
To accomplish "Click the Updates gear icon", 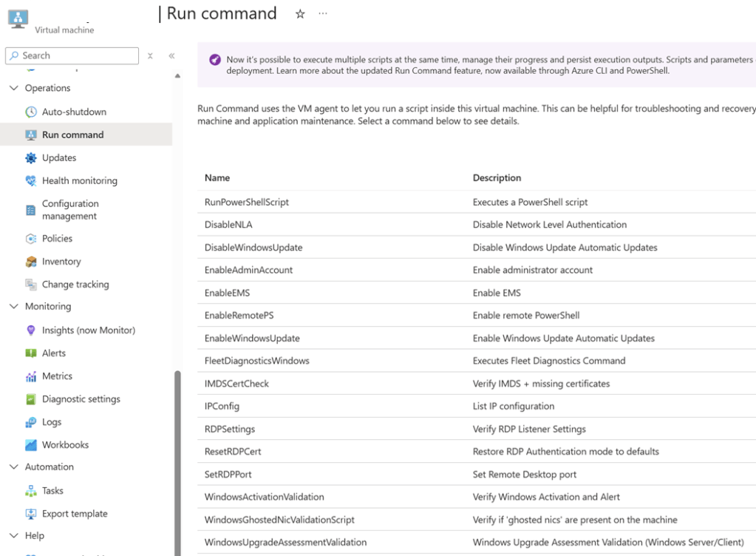I will 31,158.
